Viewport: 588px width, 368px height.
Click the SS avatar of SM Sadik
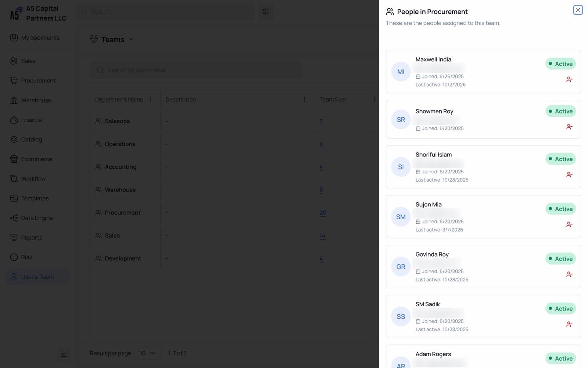pyautogui.click(x=401, y=316)
